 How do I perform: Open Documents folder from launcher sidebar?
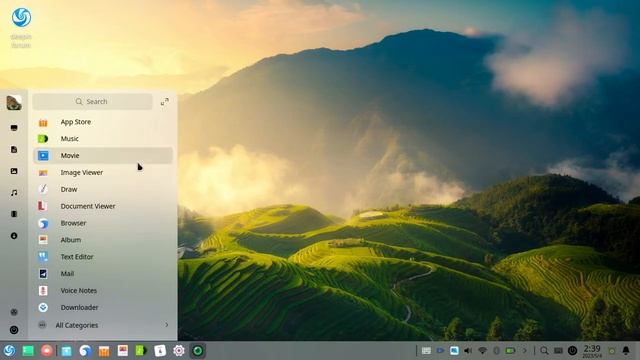[x=14, y=149]
